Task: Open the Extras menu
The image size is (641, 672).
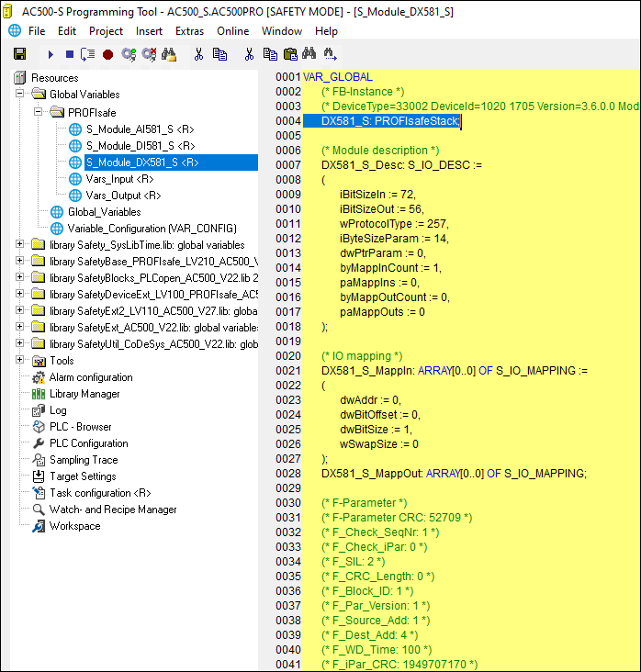Action: click(x=189, y=31)
